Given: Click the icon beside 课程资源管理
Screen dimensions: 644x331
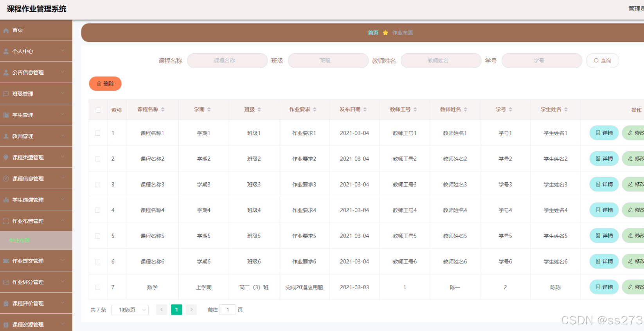Looking at the screenshot, I should [6, 325].
